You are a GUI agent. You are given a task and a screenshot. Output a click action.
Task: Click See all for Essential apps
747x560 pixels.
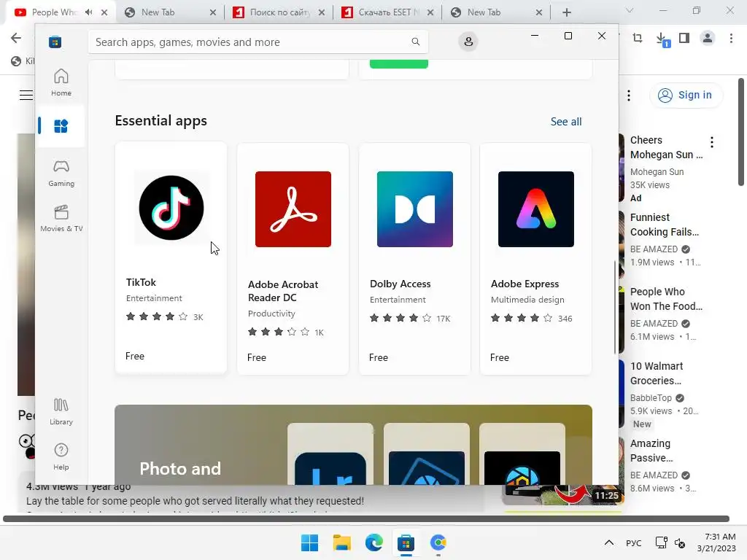point(566,122)
